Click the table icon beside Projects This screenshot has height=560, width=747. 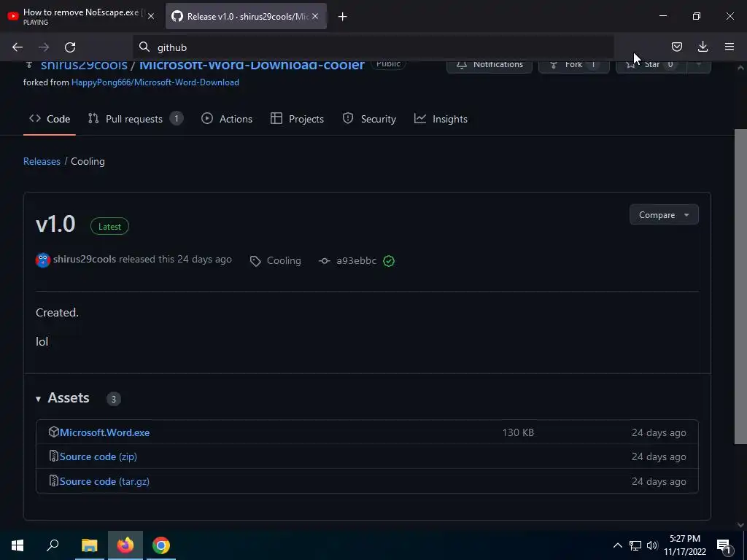(x=276, y=119)
